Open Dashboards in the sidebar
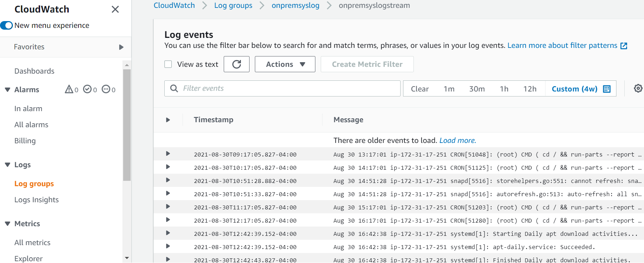The width and height of the screenshot is (644, 263). 34,71
